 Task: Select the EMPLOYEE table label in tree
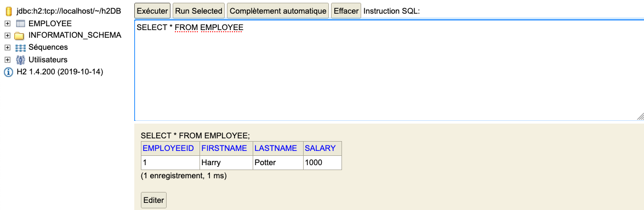pos(50,24)
